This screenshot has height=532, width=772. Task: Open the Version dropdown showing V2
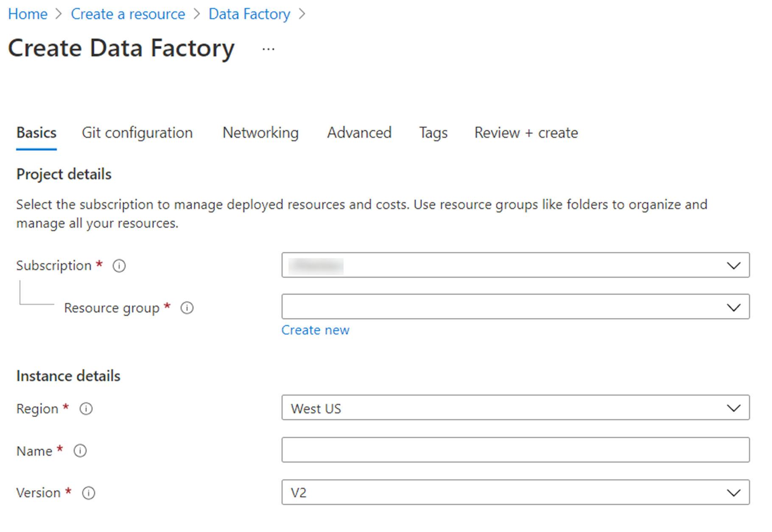(515, 492)
